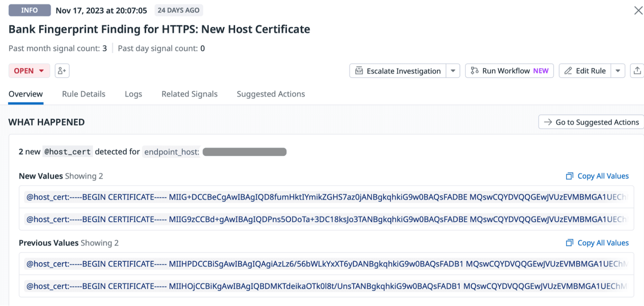Image resolution: width=644 pixels, height=306 pixels.
Task: Open the OPEN status dropdown
Action: [29, 71]
